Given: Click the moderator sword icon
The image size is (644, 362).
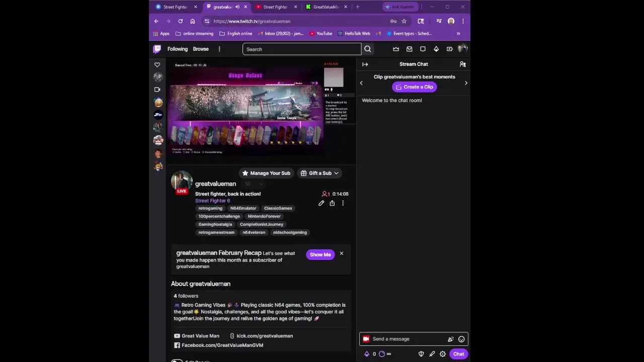Looking at the screenshot, I should coord(432,354).
